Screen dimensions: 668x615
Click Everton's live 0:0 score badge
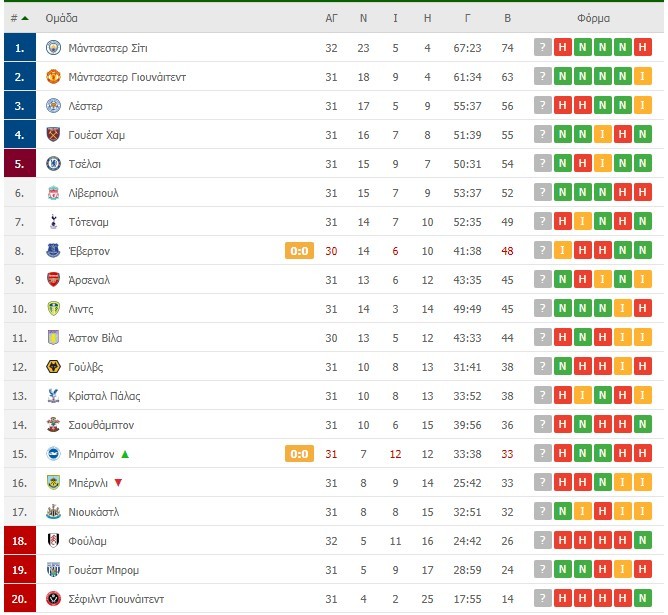(x=299, y=251)
